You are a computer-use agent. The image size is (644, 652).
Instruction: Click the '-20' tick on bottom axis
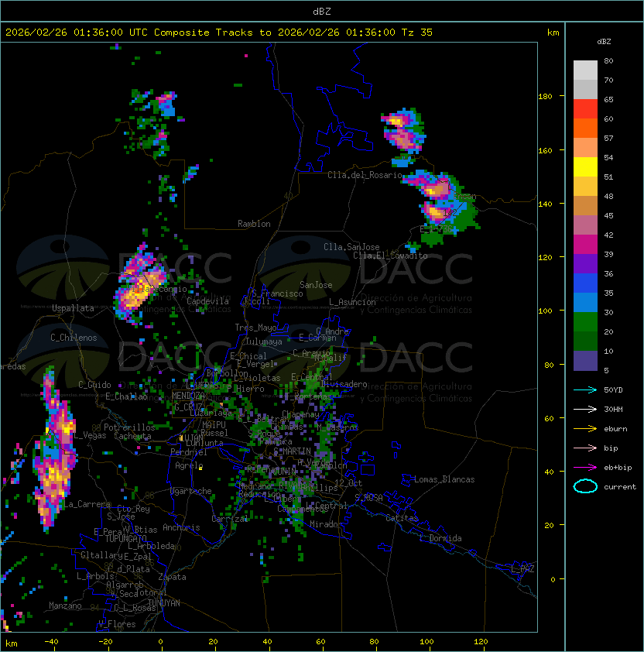click(105, 642)
